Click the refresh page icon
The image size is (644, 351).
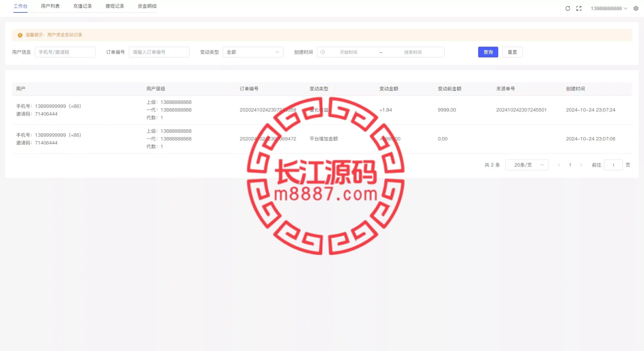568,8
